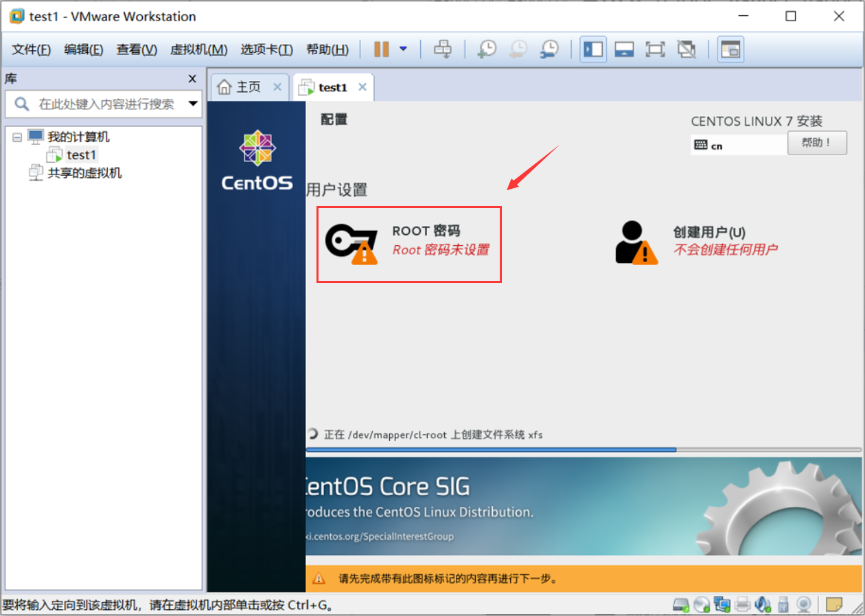The height and width of the screenshot is (616, 865).
Task: Switch to Unity mode icon
Action: (x=686, y=49)
